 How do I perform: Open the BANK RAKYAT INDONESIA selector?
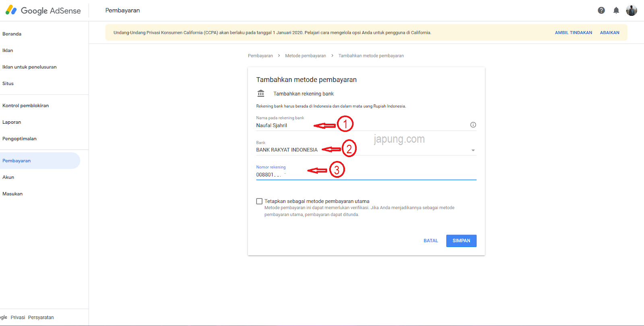point(366,150)
